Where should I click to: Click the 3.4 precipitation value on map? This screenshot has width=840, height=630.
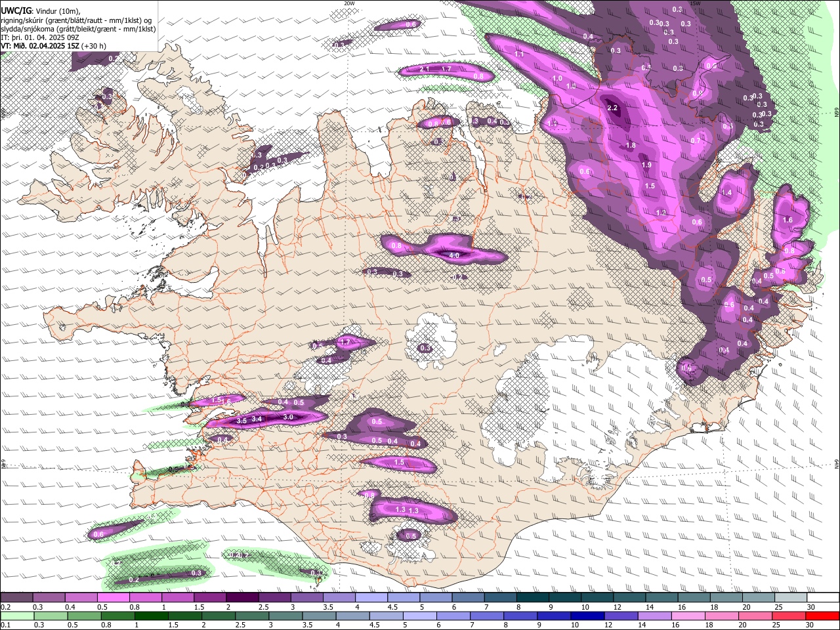coord(257,418)
